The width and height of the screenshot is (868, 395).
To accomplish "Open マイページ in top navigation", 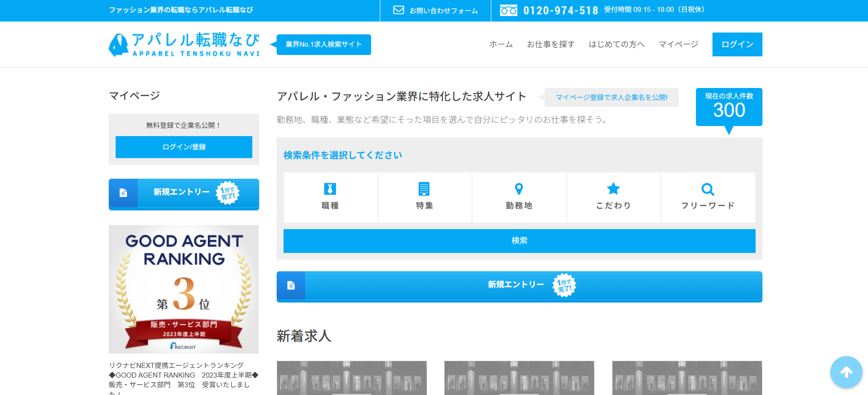I will (678, 44).
